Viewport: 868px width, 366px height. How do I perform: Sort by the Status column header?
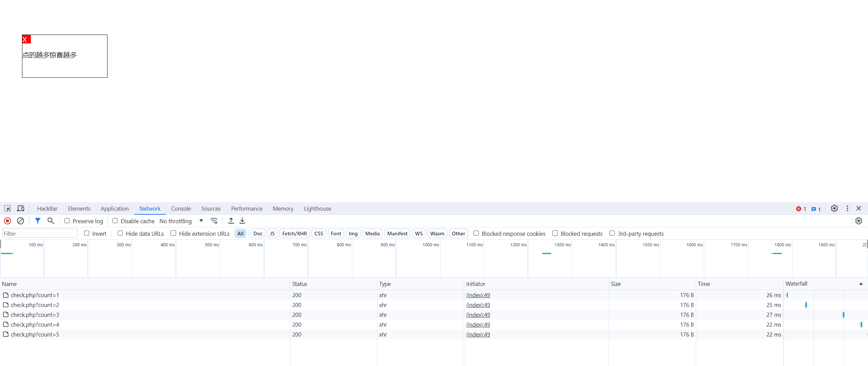(x=333, y=284)
